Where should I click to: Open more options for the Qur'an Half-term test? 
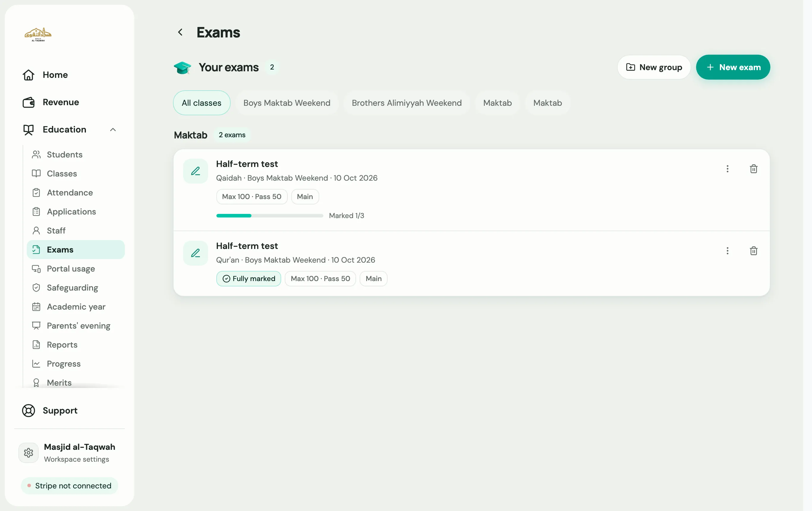[727, 251]
